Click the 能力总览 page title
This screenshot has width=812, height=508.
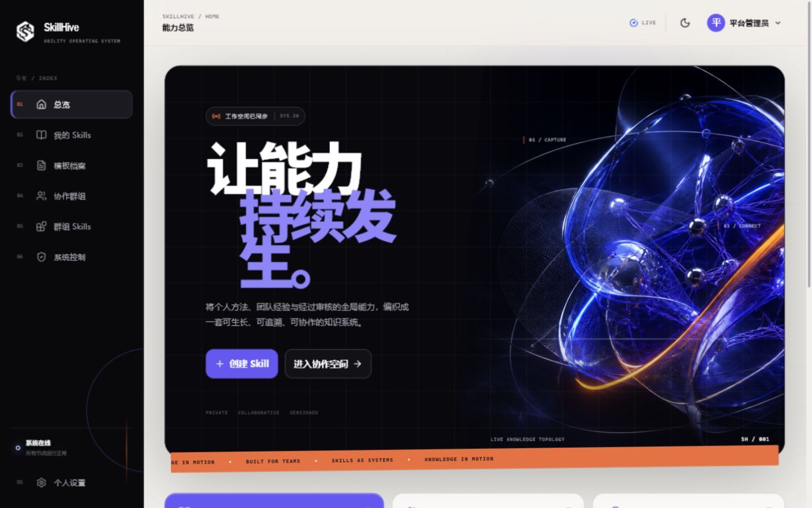[x=178, y=28]
